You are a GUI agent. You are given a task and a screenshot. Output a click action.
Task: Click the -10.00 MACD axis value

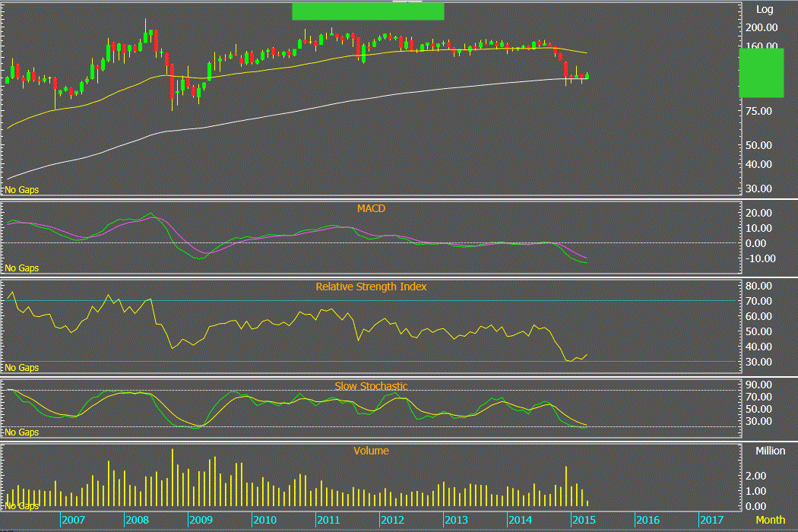[x=760, y=258]
